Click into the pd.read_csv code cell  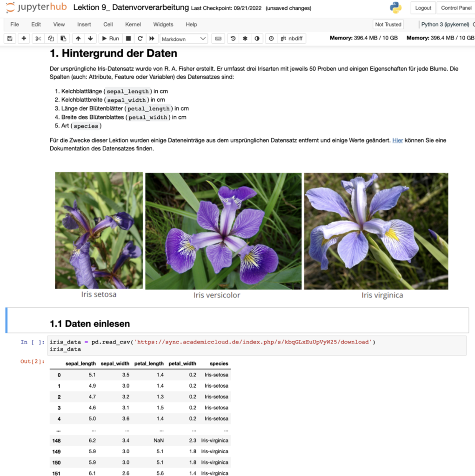tap(258, 345)
